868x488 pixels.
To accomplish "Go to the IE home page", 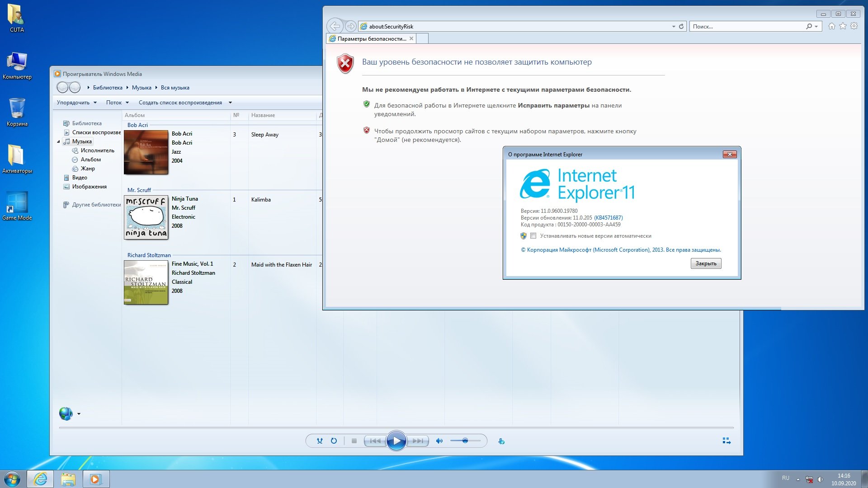I will click(x=831, y=26).
